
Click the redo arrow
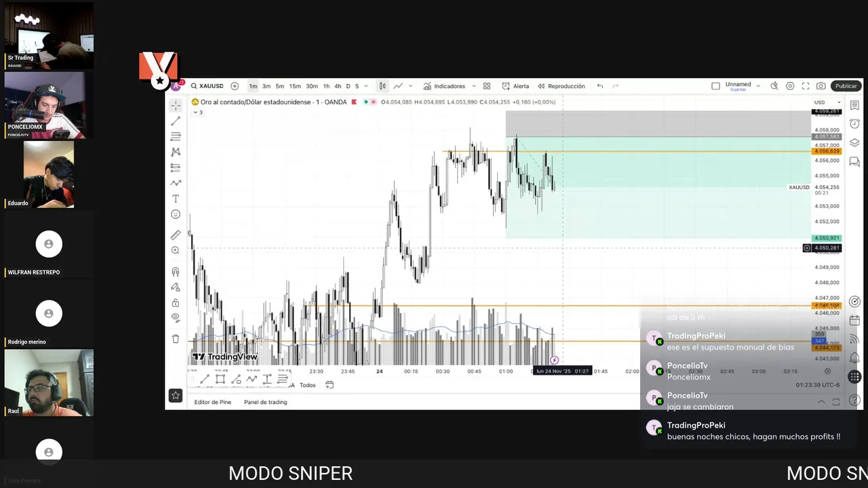[616, 86]
